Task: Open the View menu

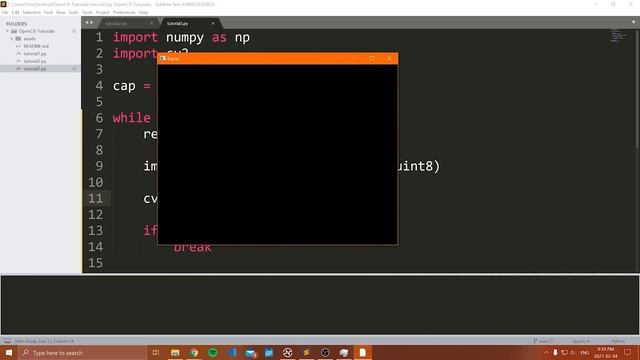Action: point(60,12)
